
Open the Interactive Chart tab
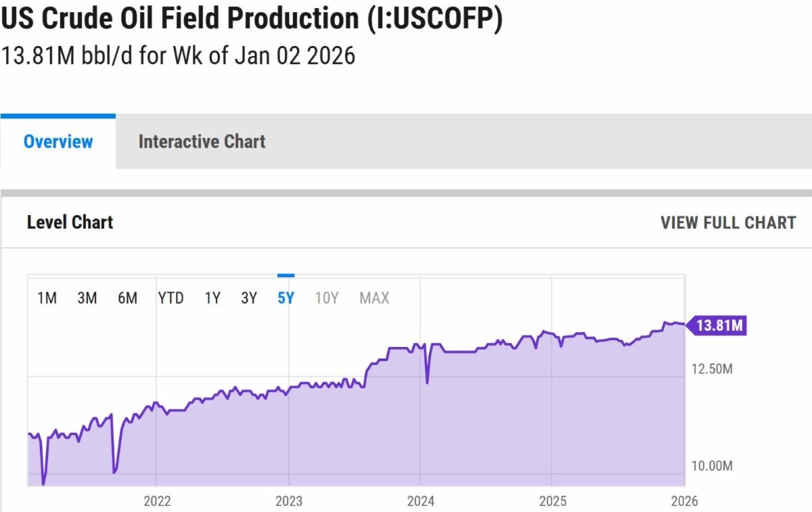(x=202, y=141)
